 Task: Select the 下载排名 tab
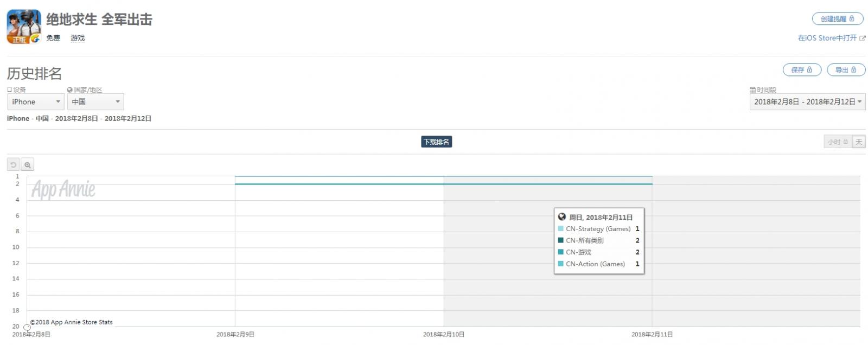click(x=436, y=142)
